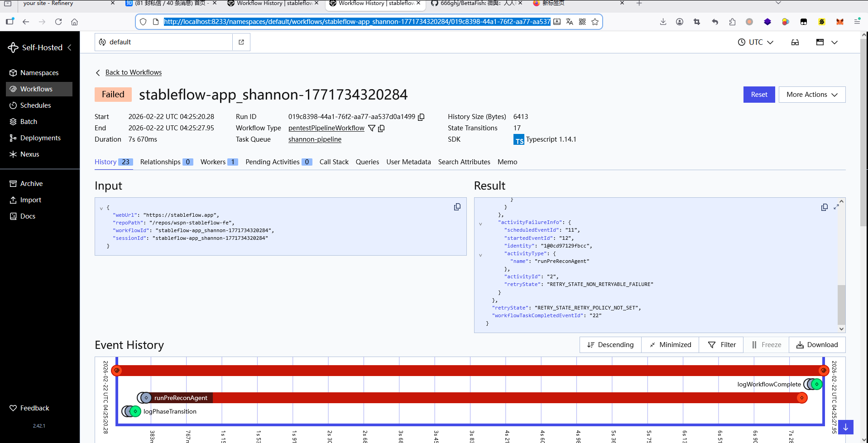Switch to the Call Stack tab
This screenshot has height=443, width=868.
(334, 162)
